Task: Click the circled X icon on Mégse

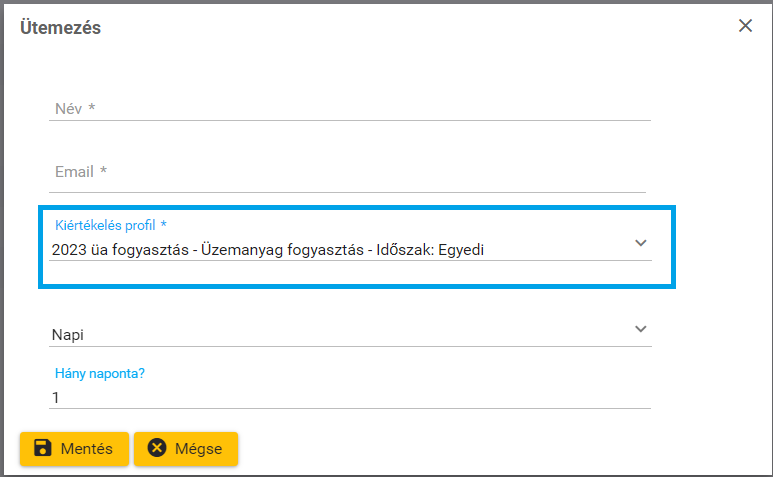Action: (x=157, y=448)
